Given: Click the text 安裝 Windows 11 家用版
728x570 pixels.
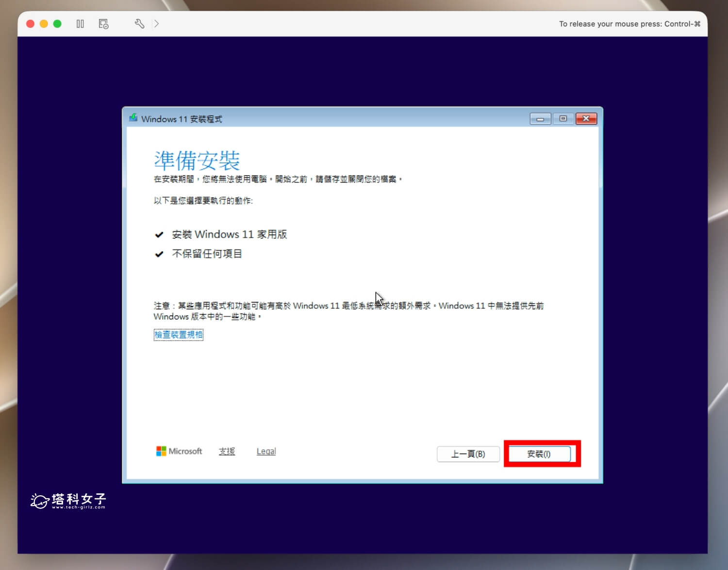Looking at the screenshot, I should tap(230, 234).
